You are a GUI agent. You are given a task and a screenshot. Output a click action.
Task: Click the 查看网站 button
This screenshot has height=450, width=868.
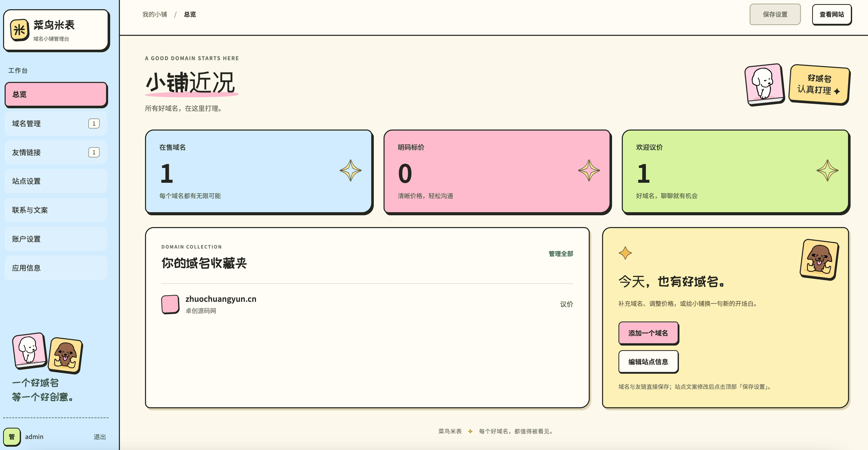(832, 14)
